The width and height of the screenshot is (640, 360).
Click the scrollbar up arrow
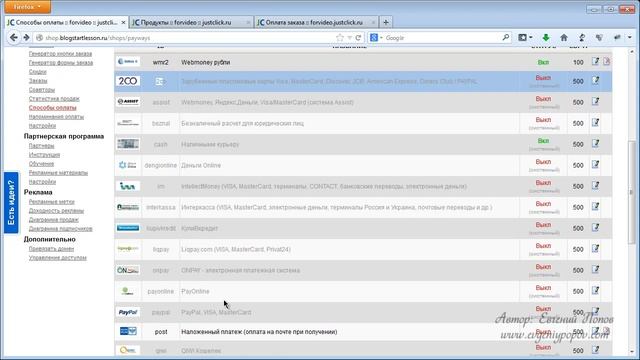pos(631,52)
